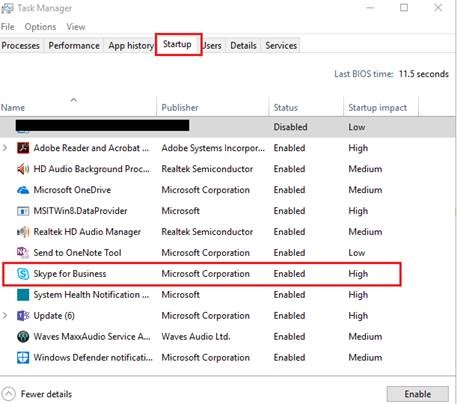The height and width of the screenshot is (404, 457).
Task: Click the Update (6) entry name
Action: 54,316
